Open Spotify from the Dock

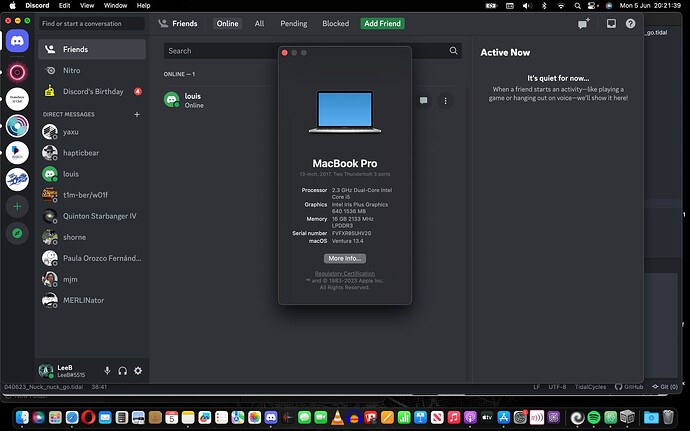click(x=594, y=417)
